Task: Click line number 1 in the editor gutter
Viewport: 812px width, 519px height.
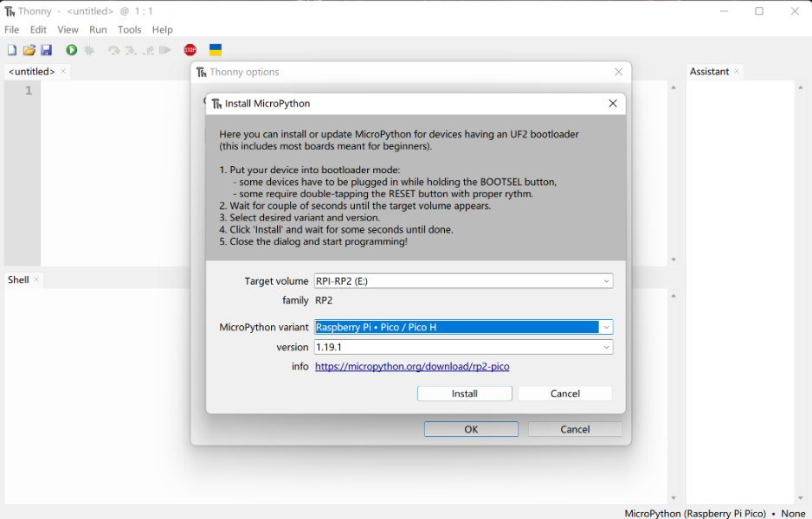Action: pyautogui.click(x=29, y=91)
